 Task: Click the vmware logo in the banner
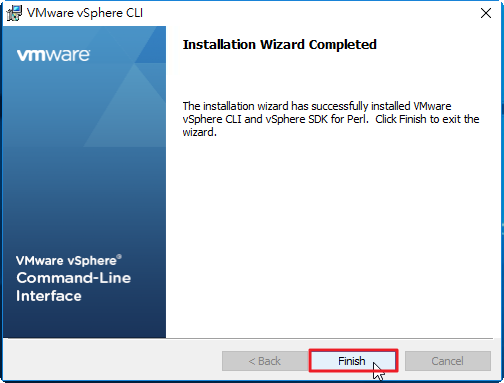[x=53, y=55]
